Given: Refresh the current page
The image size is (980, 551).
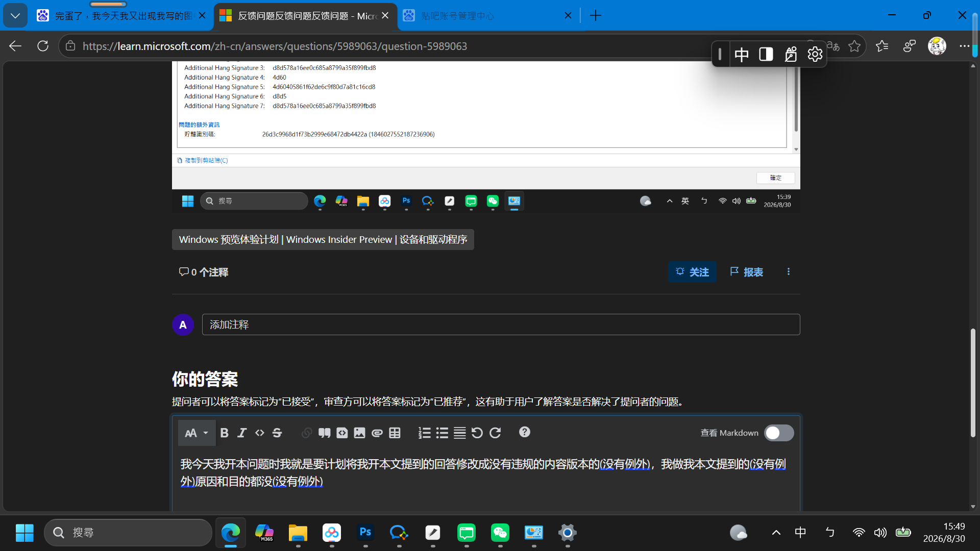Looking at the screenshot, I should tap(43, 46).
